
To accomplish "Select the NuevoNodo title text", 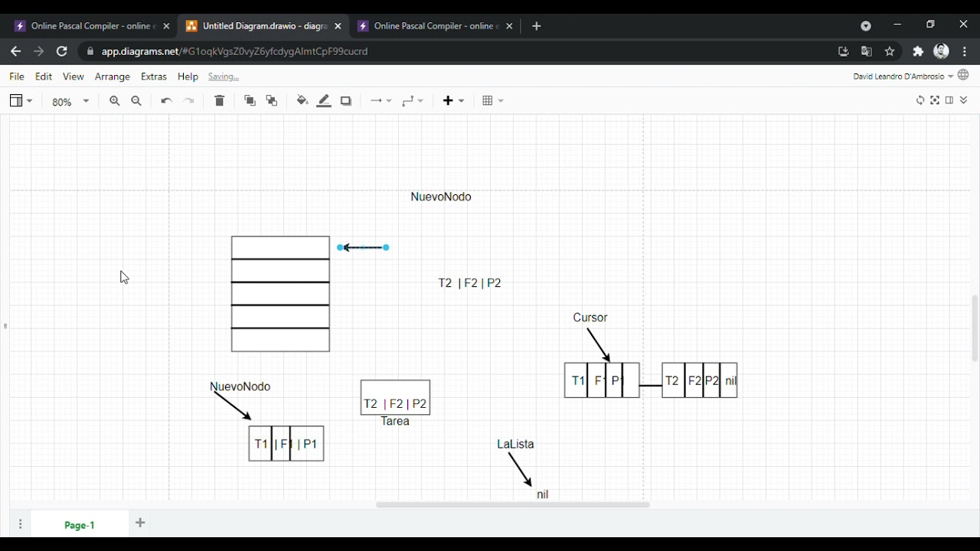I will click(441, 197).
